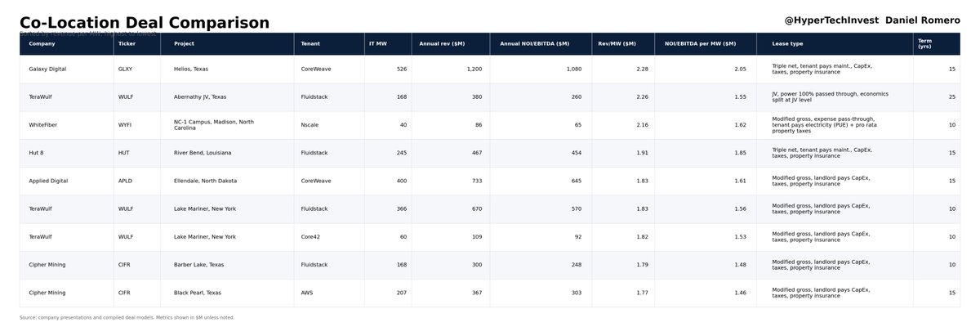The image size is (980, 327).
Task: Click the "Annual NOI/EBITDA ($M)" header
Action: pyautogui.click(x=534, y=43)
